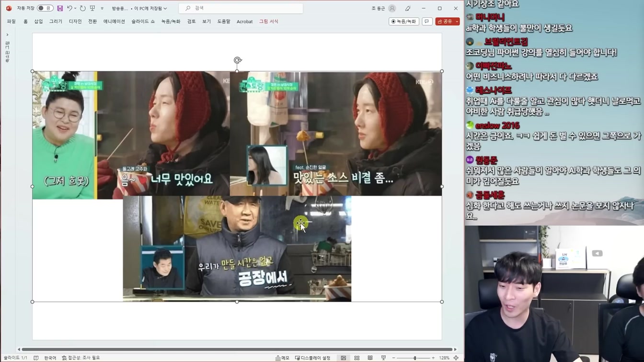Image resolution: width=644 pixels, height=362 pixels.
Task: Switch to the Acrobat ribbon tab
Action: tap(244, 22)
